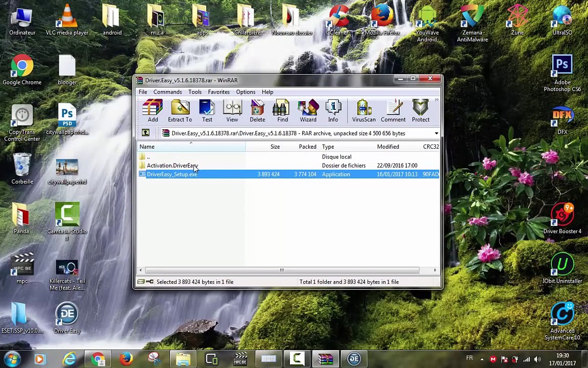Select YouWave Android desktop shortcut
Image resolution: width=588 pixels, height=368 pixels.
(427, 24)
